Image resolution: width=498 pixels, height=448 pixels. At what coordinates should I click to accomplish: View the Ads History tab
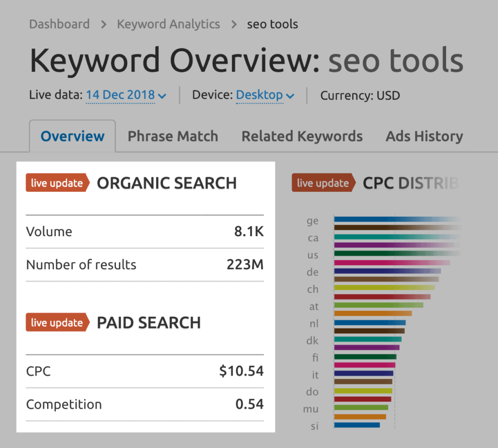click(x=424, y=136)
